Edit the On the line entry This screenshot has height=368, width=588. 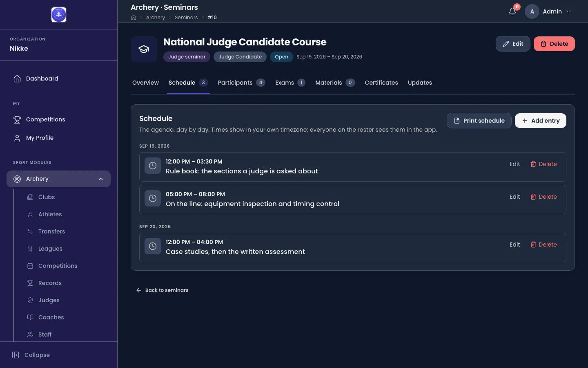(x=514, y=197)
